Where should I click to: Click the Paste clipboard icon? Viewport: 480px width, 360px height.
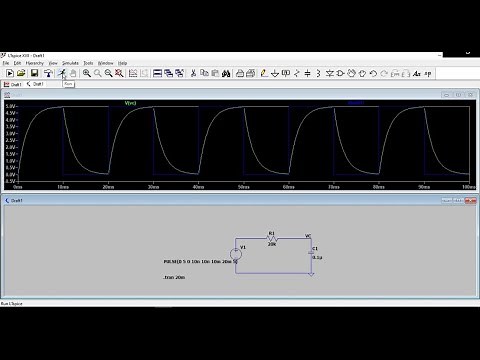tap(215, 73)
